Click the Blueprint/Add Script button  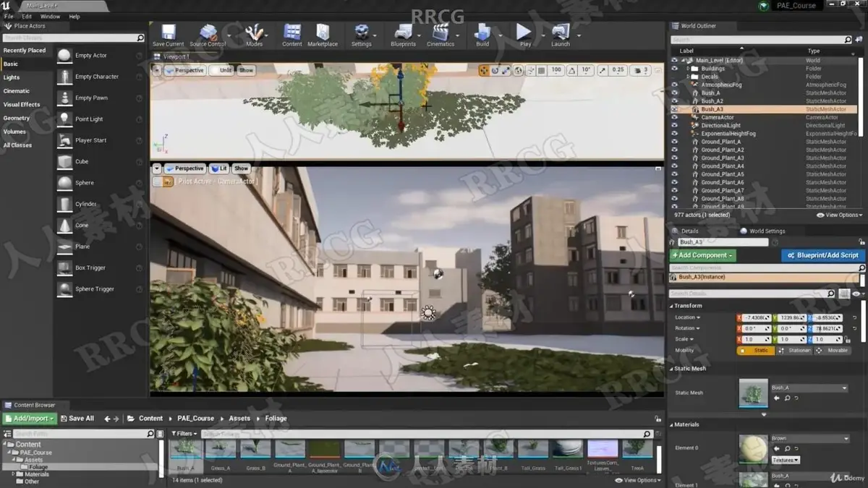click(823, 255)
